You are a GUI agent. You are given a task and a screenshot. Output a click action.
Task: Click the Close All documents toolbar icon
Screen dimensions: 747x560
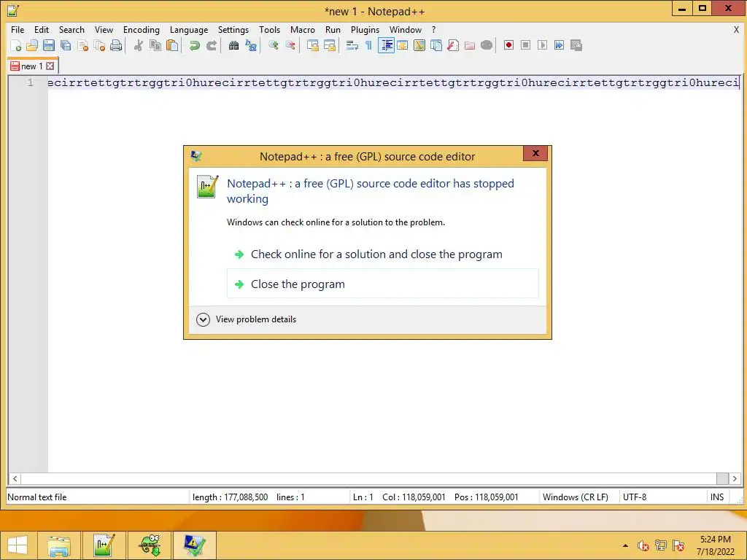[x=99, y=46]
